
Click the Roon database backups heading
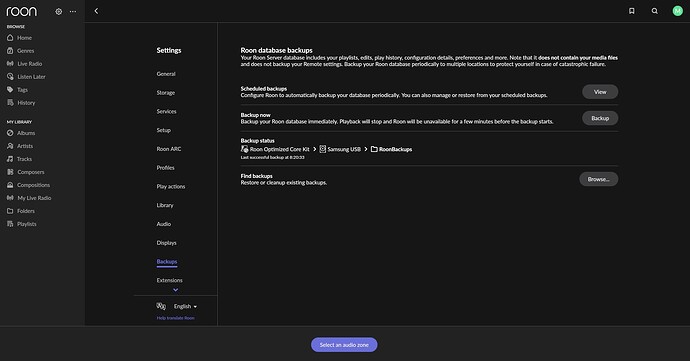coord(276,50)
